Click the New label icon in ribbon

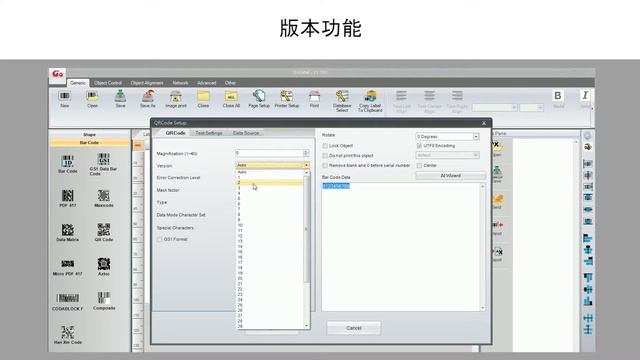pyautogui.click(x=64, y=99)
